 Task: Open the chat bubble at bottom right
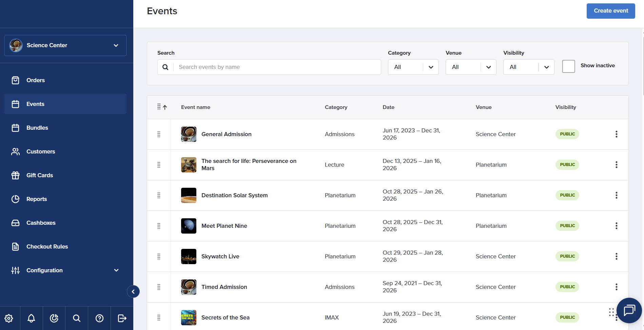click(x=629, y=311)
